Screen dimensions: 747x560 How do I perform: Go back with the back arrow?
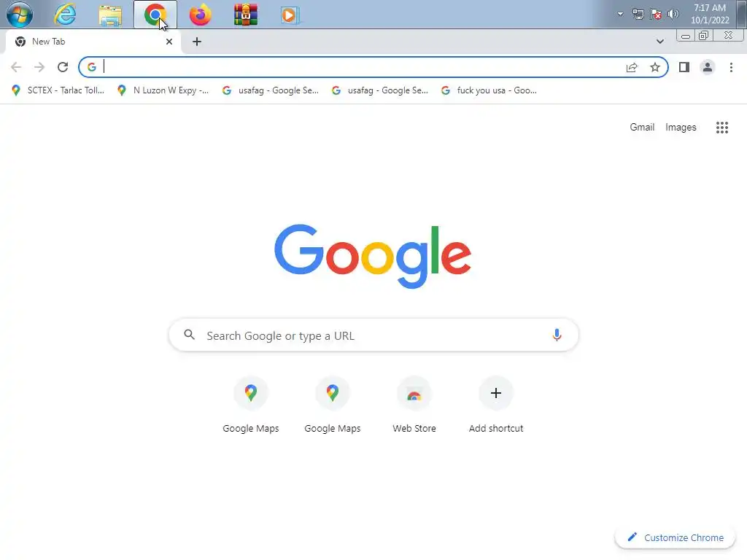click(x=16, y=67)
